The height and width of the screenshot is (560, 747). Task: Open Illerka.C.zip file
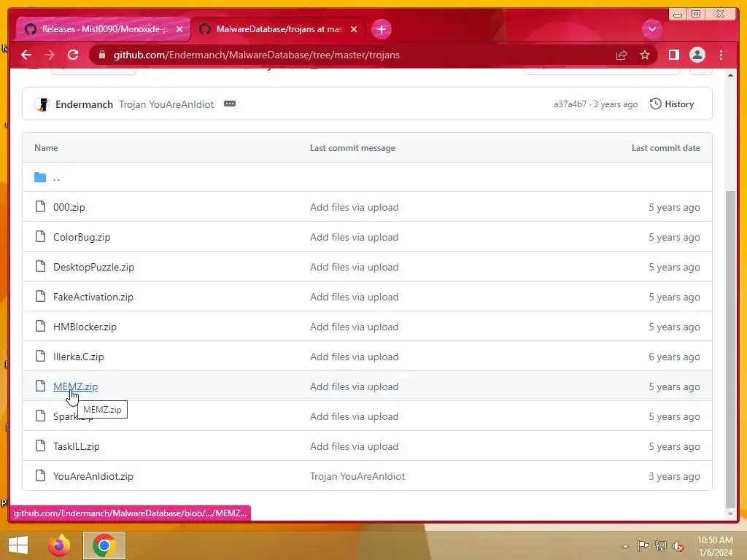point(78,357)
